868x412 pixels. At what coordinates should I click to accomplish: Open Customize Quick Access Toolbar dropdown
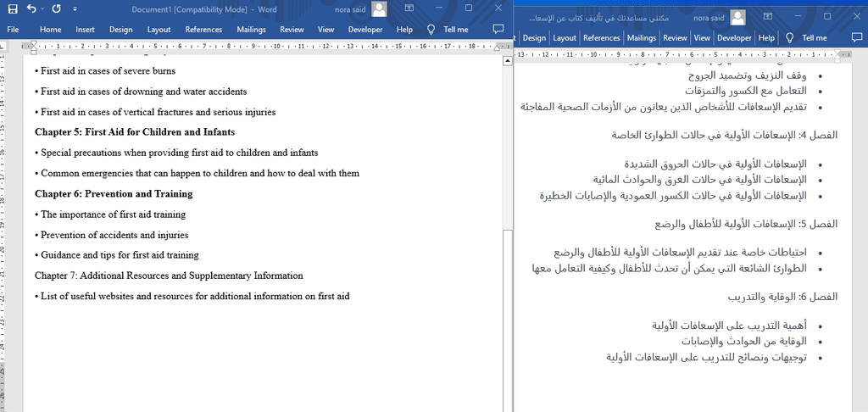[75, 9]
